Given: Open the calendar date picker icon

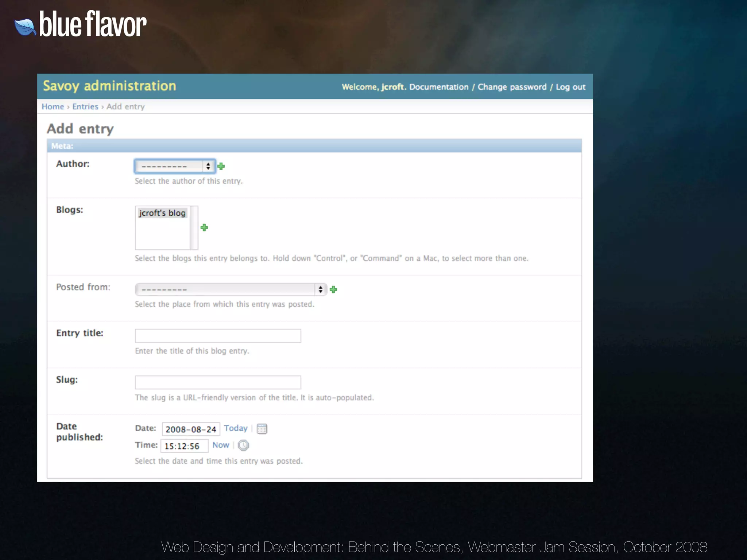Looking at the screenshot, I should (262, 429).
